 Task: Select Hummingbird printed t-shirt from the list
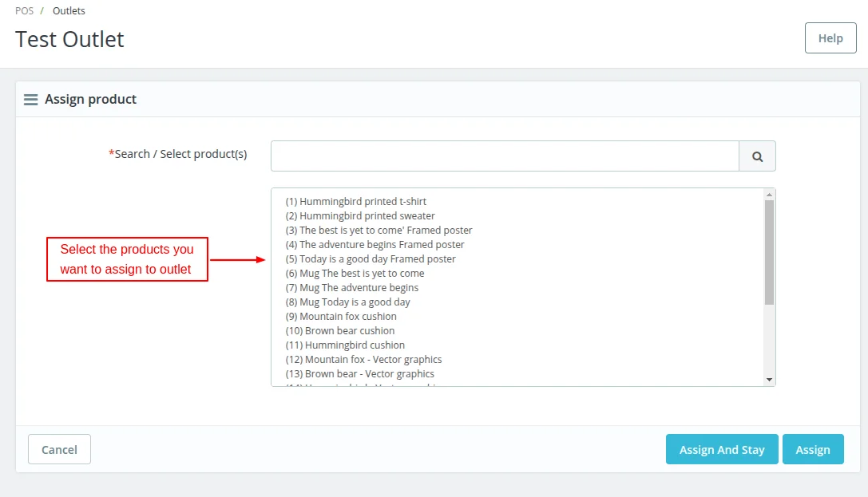pos(355,201)
